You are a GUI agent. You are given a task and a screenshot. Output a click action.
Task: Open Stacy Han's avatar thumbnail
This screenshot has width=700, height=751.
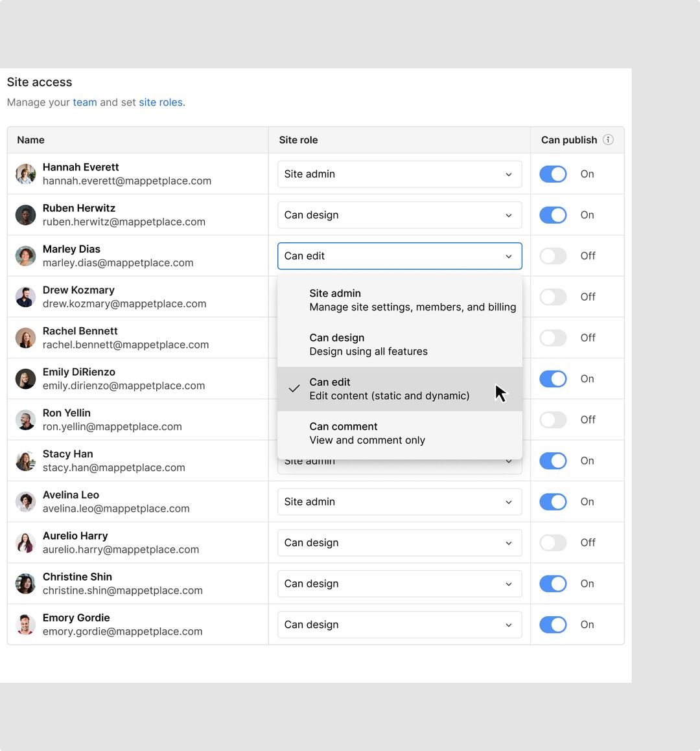[25, 461]
